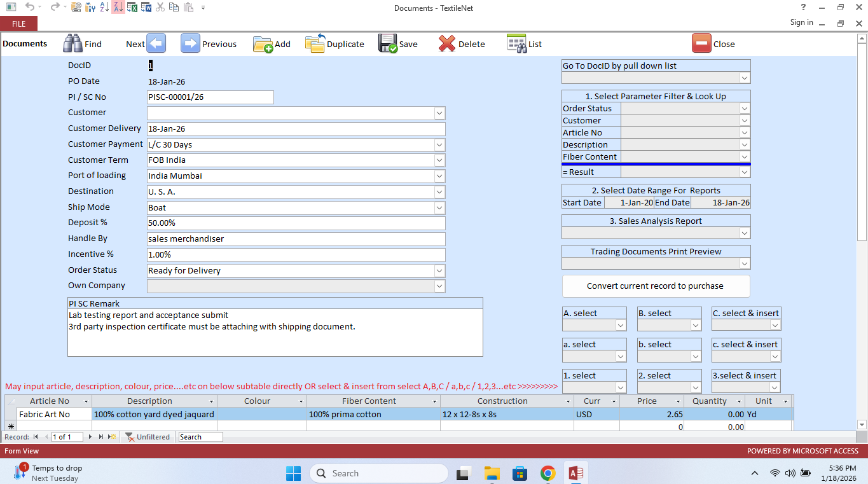This screenshot has height=484, width=868.
Task: Open the Customer dropdown
Action: tap(439, 113)
